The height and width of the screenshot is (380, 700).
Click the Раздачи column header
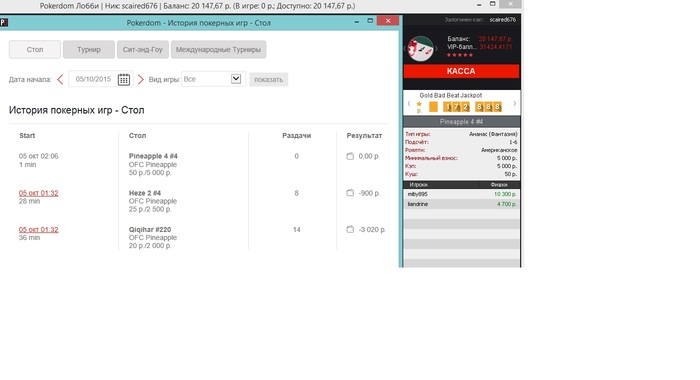[x=296, y=135]
